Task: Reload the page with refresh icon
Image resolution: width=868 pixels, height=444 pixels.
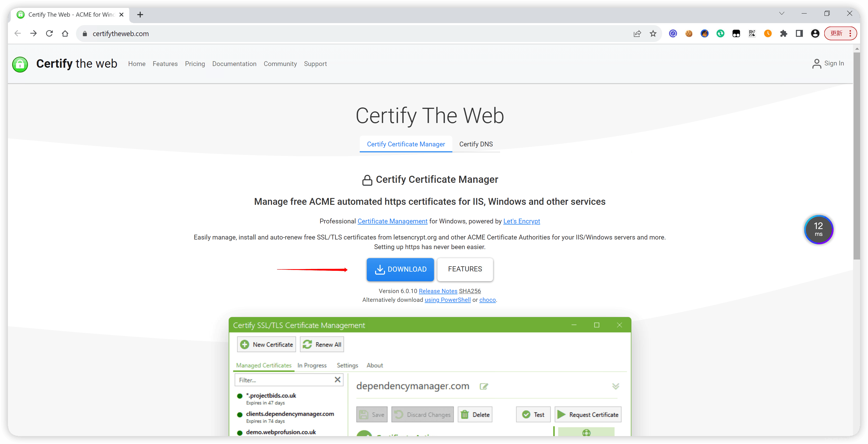Action: 49,33
